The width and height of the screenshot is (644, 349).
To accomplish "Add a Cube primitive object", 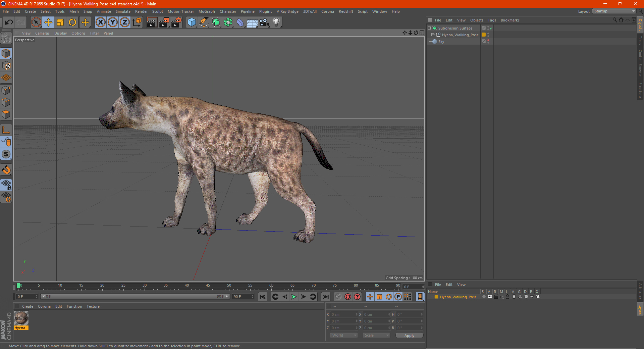I will pos(192,22).
